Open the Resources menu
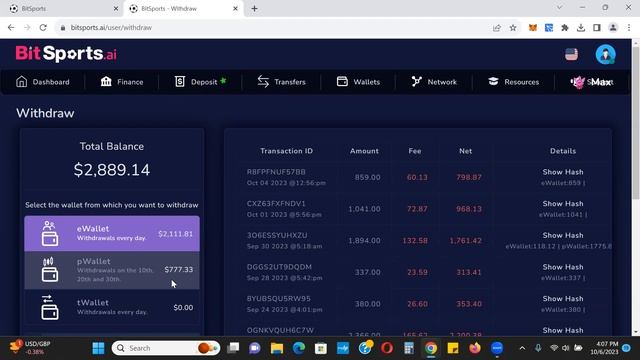 click(x=513, y=82)
